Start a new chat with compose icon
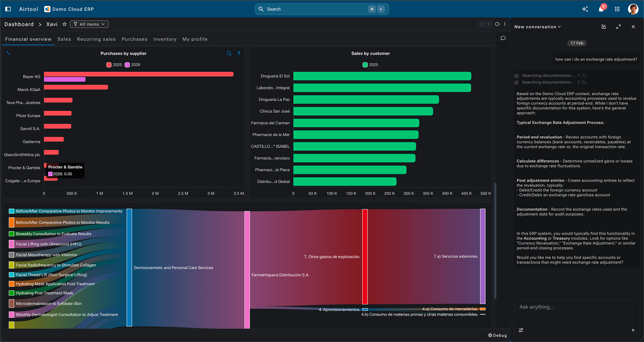644x342 pixels. 604,27
